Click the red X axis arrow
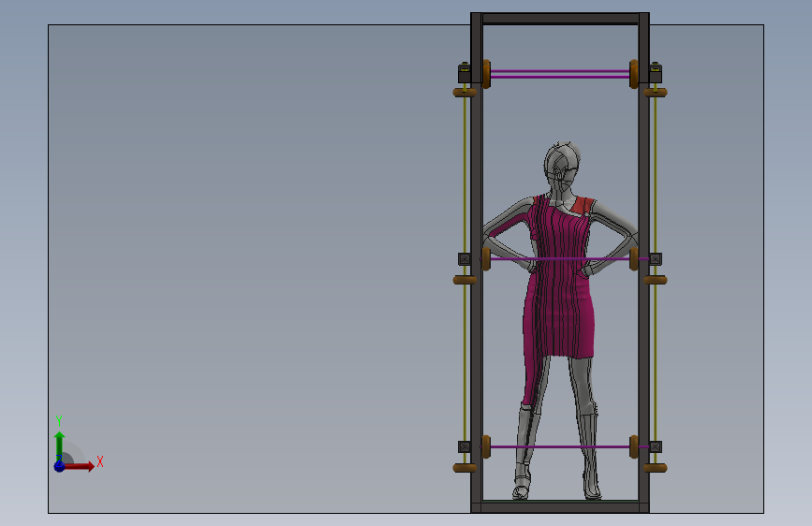The height and width of the screenshot is (526, 812). [80, 466]
